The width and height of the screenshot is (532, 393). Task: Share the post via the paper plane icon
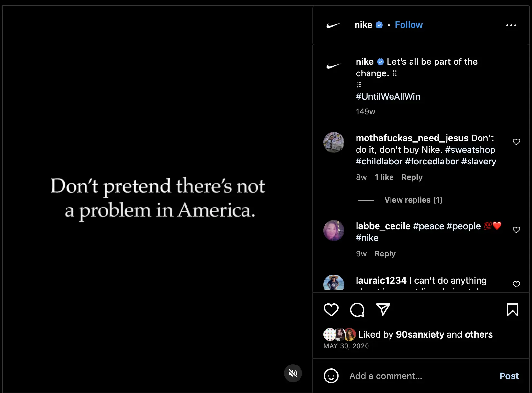(x=383, y=310)
